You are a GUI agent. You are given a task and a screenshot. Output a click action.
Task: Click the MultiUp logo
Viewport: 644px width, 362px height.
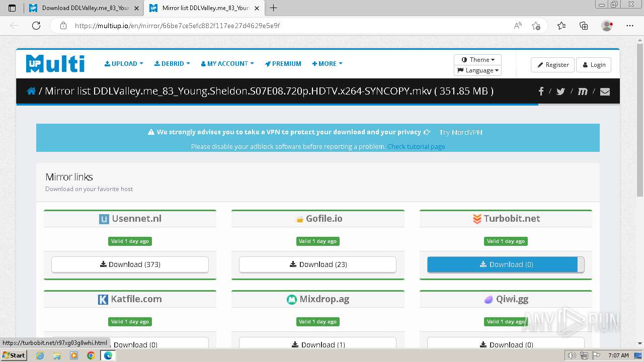[x=55, y=63]
